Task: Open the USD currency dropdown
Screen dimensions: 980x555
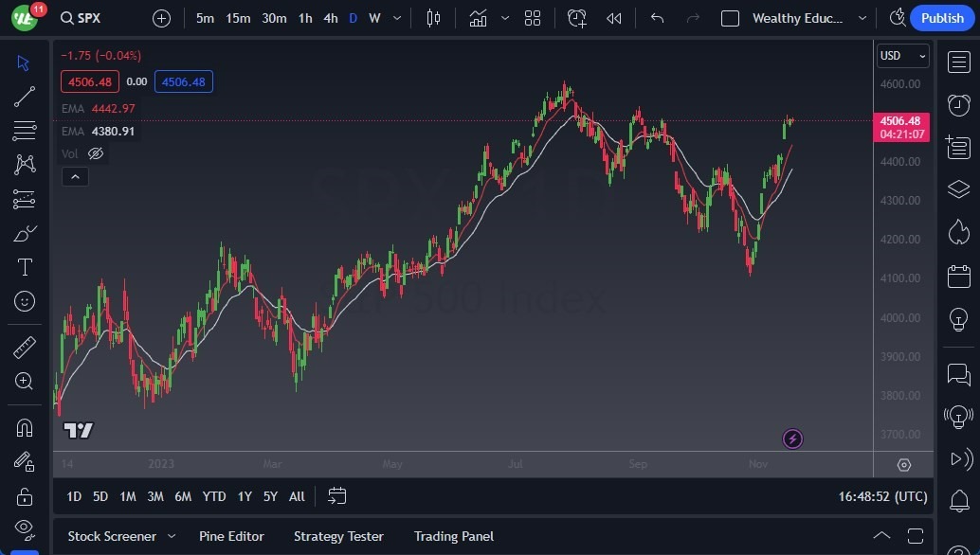Action: [x=901, y=56]
